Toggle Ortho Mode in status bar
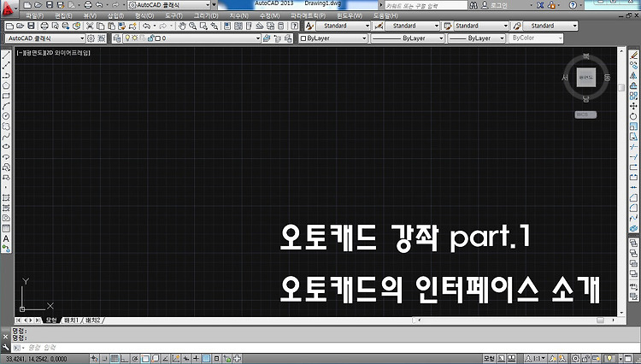 coord(125,359)
